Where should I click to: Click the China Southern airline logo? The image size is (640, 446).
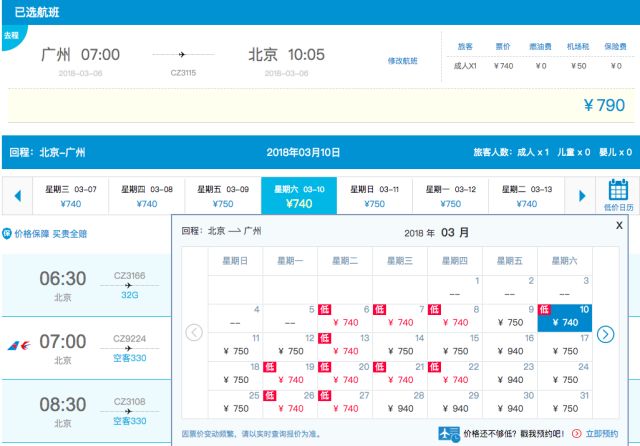click(x=19, y=346)
